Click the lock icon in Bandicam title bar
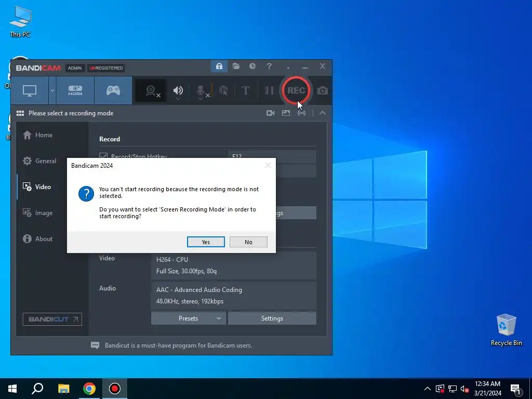 [x=219, y=66]
